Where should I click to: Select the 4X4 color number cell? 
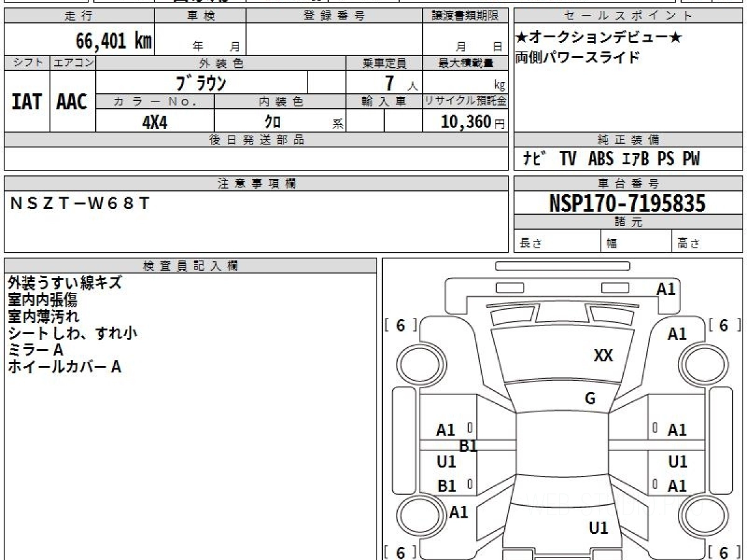155,121
